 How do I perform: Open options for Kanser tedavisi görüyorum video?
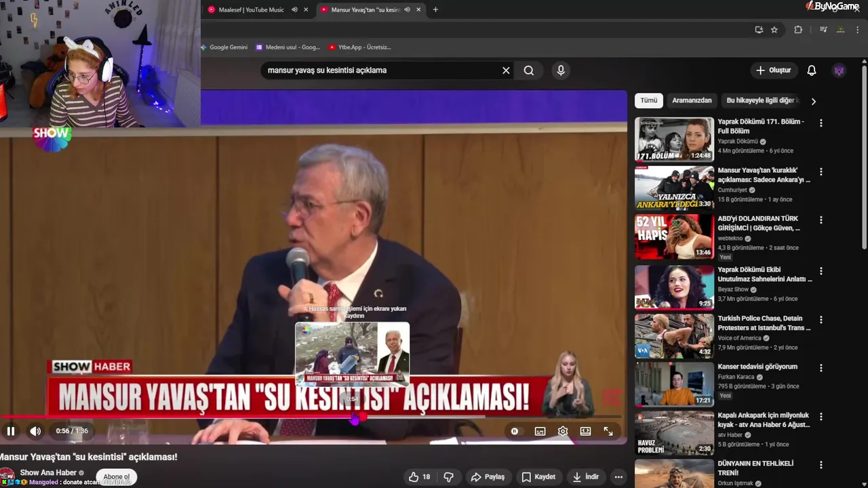click(x=821, y=368)
